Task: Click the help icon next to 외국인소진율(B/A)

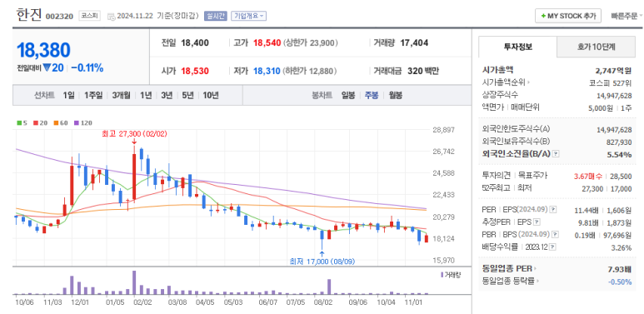Action: click(557, 154)
